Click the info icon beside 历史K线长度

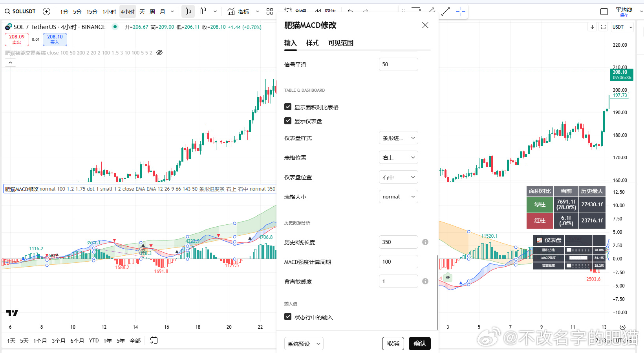point(425,242)
